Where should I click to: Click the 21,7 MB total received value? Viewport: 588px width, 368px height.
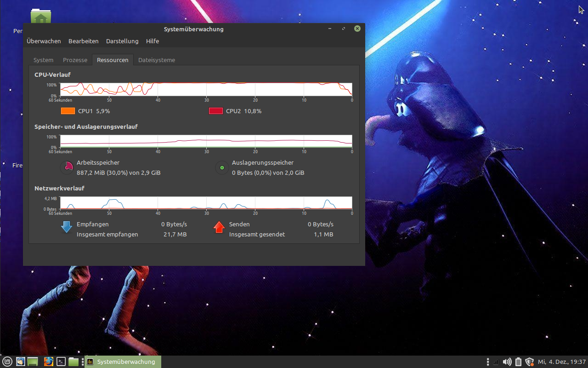175,235
